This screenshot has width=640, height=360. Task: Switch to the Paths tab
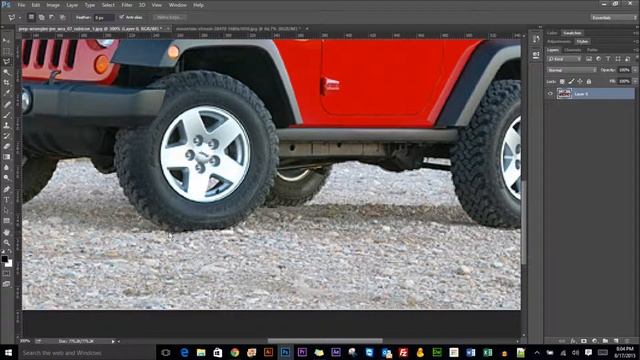pos(592,50)
